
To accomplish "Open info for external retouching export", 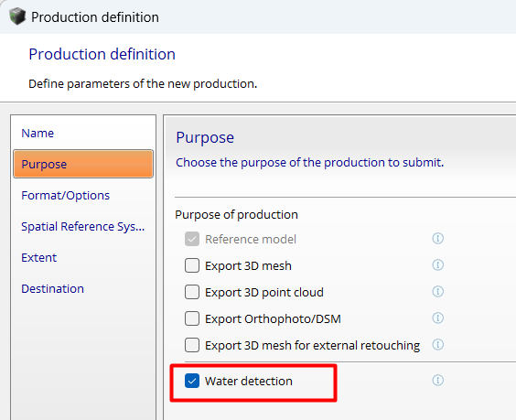I will (437, 345).
